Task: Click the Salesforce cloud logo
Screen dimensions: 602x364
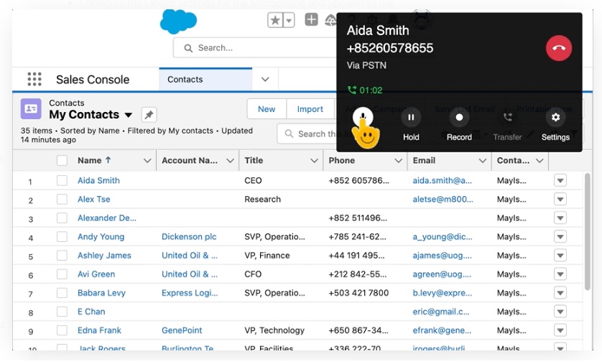Action: coord(178,21)
